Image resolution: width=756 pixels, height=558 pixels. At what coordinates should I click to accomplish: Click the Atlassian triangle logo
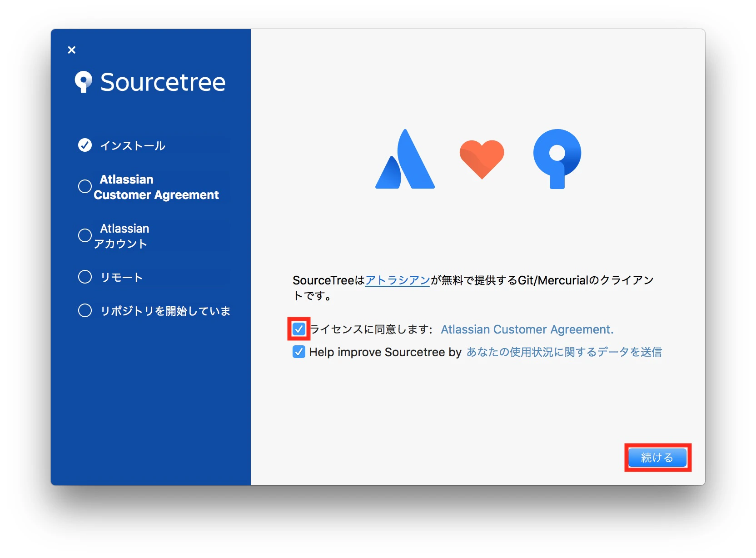click(405, 159)
